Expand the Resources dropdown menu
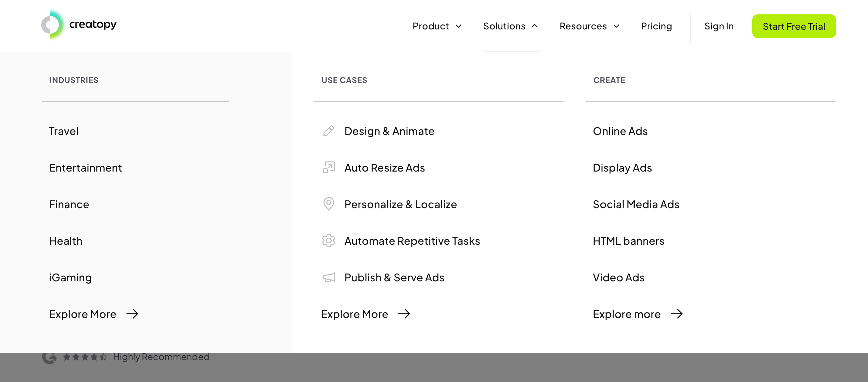Image resolution: width=868 pixels, height=382 pixels. tap(589, 26)
